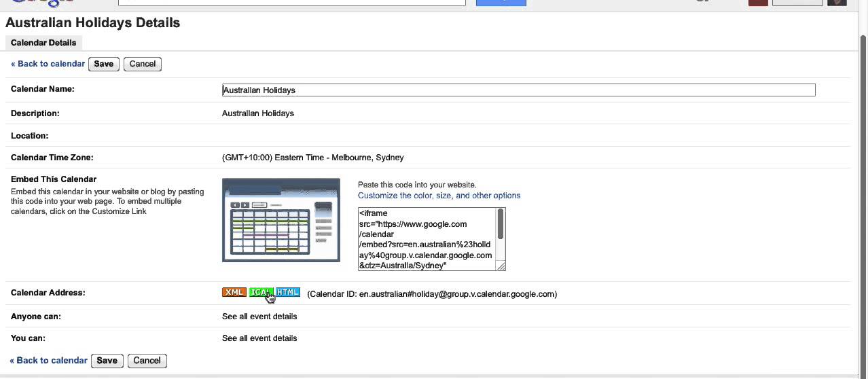868x379 pixels.
Task: Click the 'Australian Holidays' description value
Action: pos(258,113)
